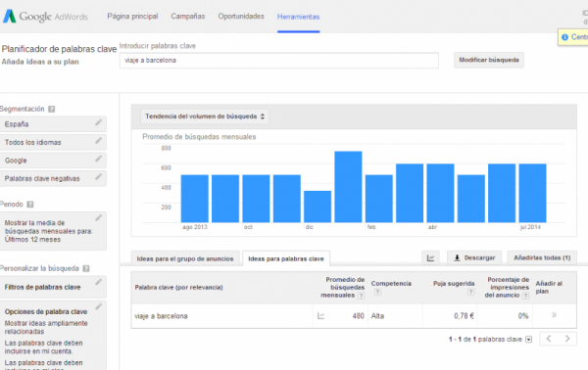Screen dimensions: 588x370
Task: Click the Google AdWords logo
Action: [x=45, y=17]
